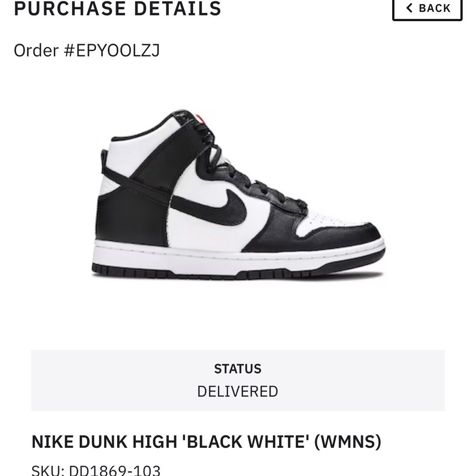Select the BACK button at top right
Image resolution: width=476 pixels, height=476 pixels.
427,7
